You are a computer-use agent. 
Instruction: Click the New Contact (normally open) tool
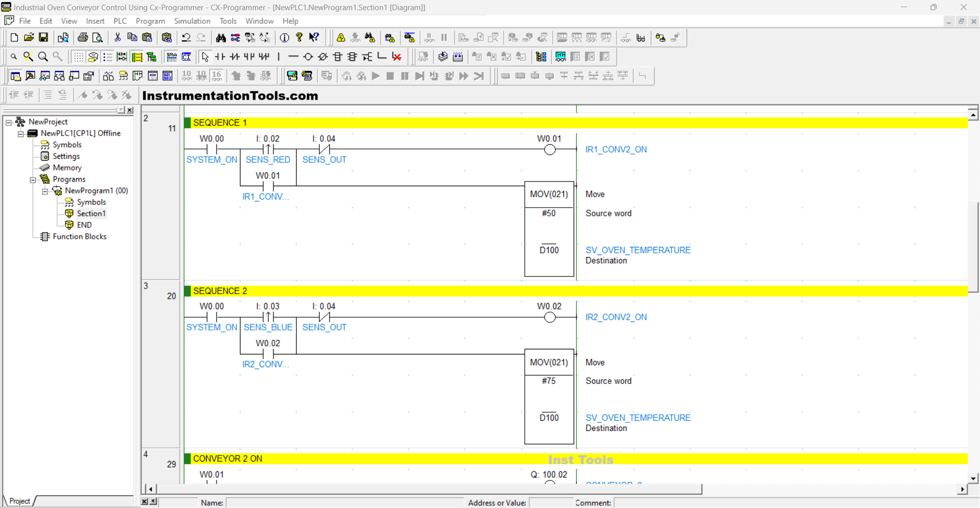[x=220, y=57]
